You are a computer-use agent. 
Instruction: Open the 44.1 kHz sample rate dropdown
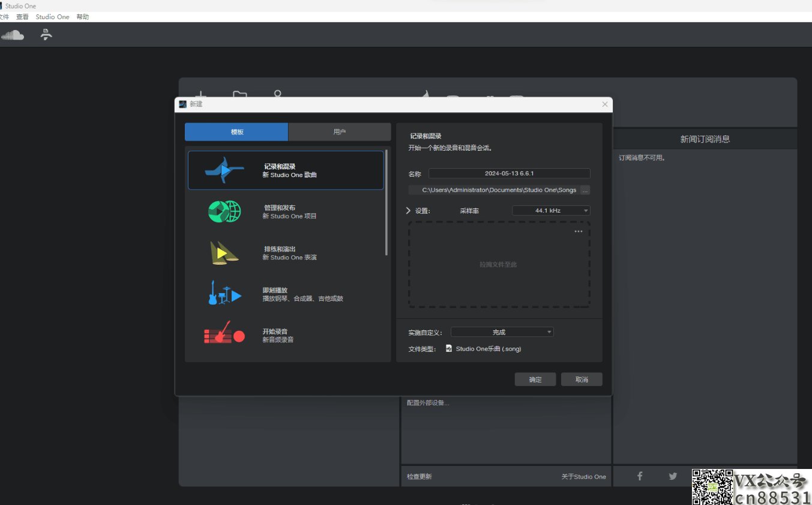click(551, 211)
